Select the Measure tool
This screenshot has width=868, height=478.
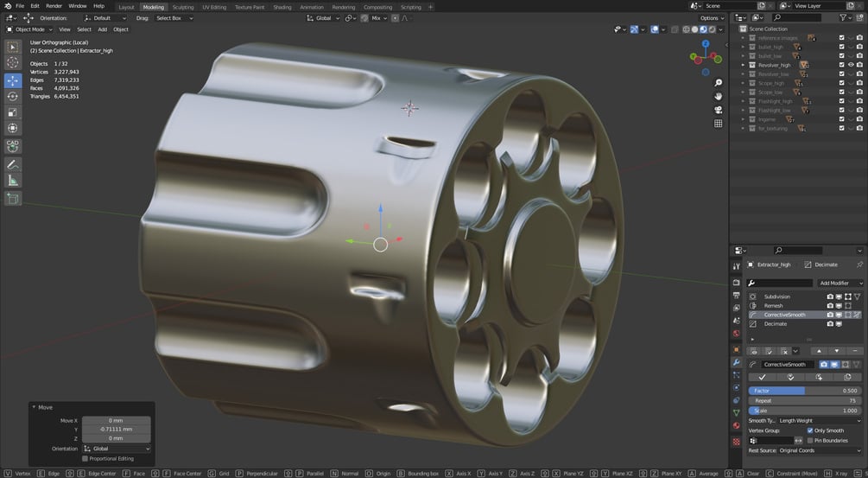click(x=13, y=181)
